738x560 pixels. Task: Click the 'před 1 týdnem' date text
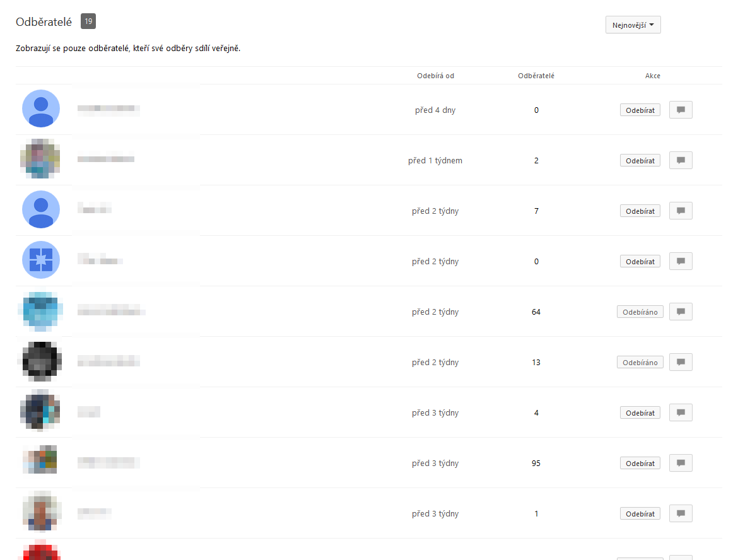click(x=435, y=160)
